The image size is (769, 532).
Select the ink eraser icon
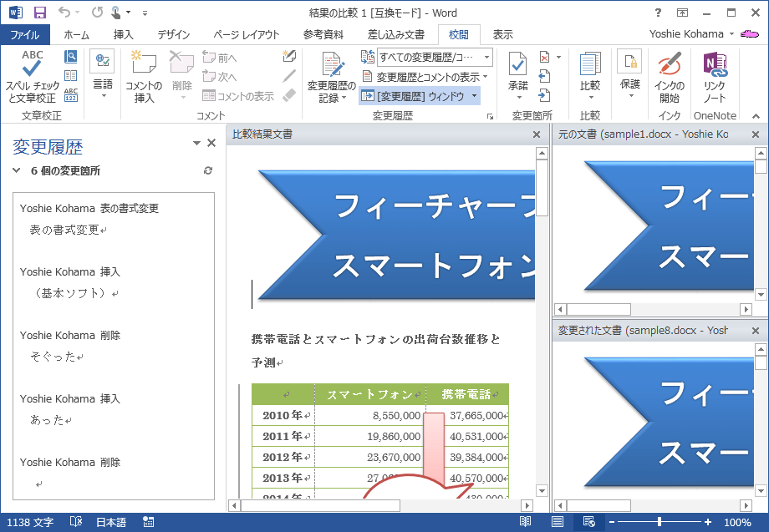coord(289,94)
